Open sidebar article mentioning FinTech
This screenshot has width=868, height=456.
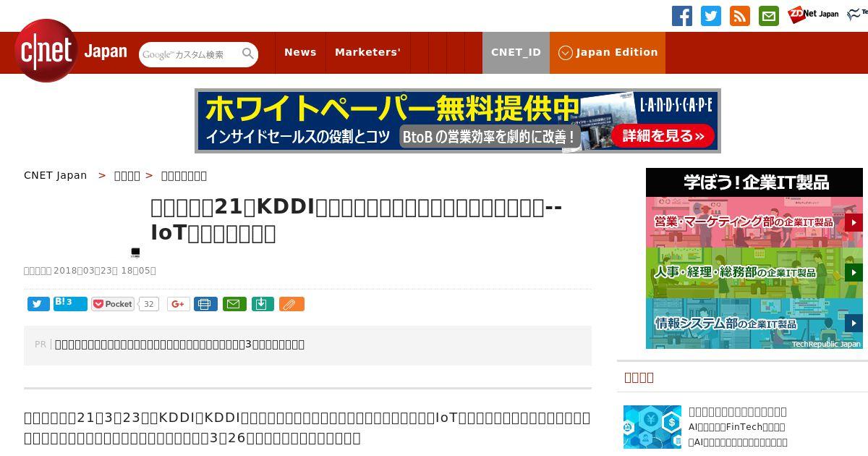click(x=738, y=427)
